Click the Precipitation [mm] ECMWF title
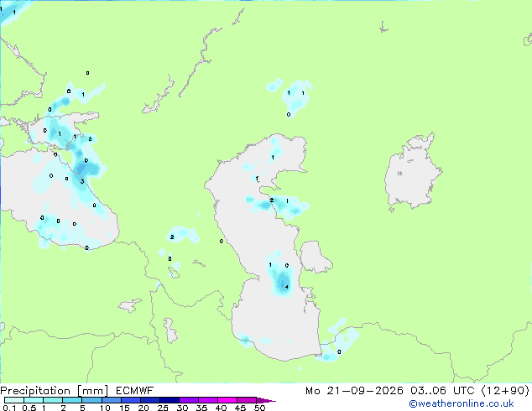The height and width of the screenshot is (411, 532). (77, 391)
